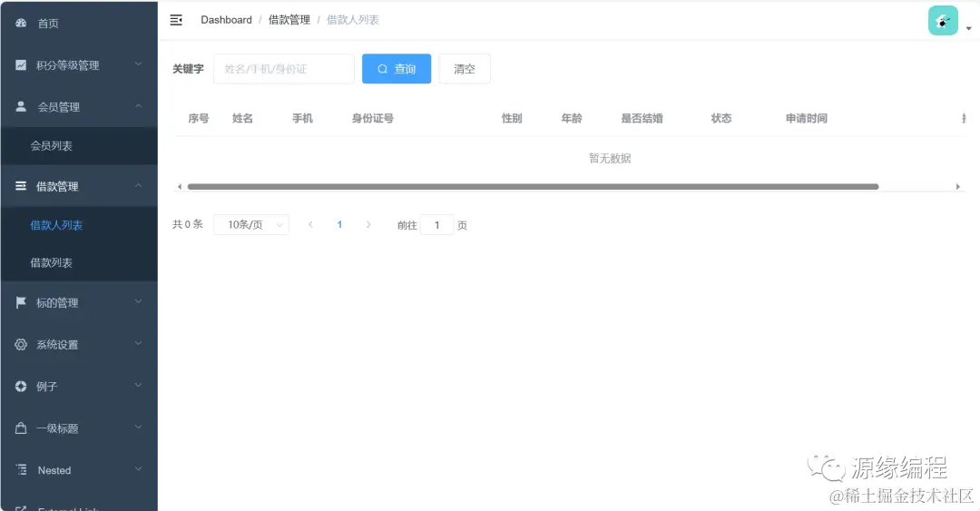Screen dimensions: 980x511
Task: Open avatar dropdown caret
Action: (969, 28)
